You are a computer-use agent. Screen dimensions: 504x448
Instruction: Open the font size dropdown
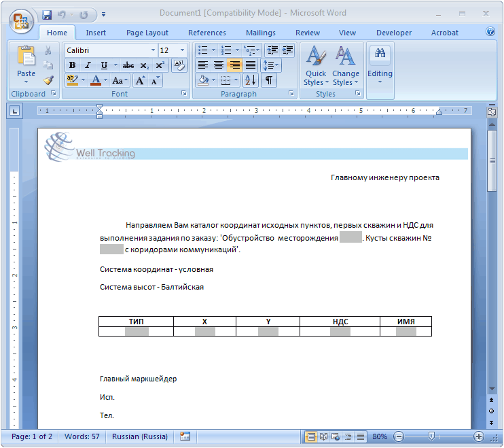tap(182, 50)
